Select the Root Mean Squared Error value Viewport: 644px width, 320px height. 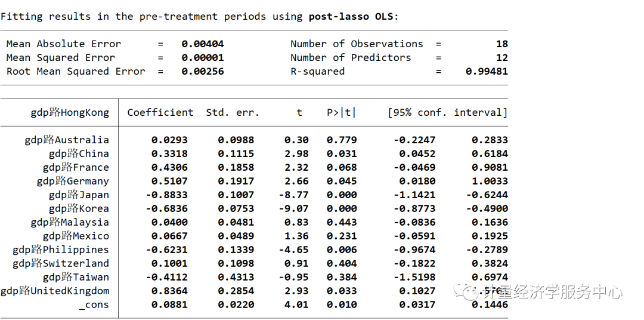203,72
